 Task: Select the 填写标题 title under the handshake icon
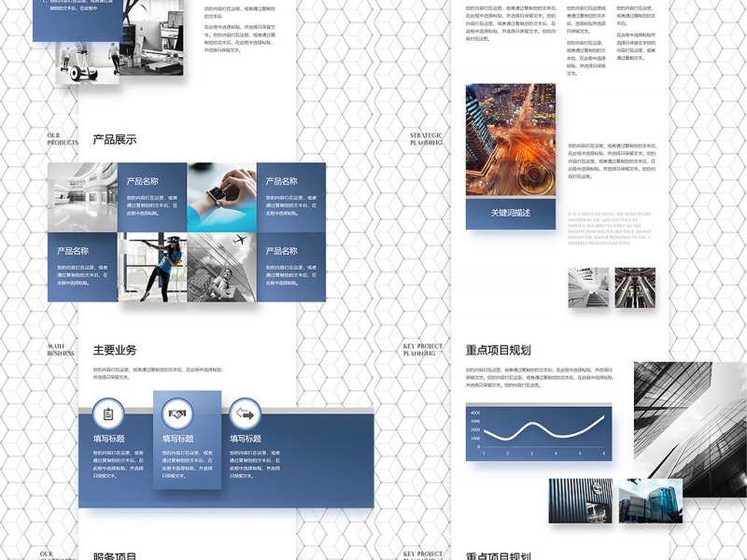point(178,439)
